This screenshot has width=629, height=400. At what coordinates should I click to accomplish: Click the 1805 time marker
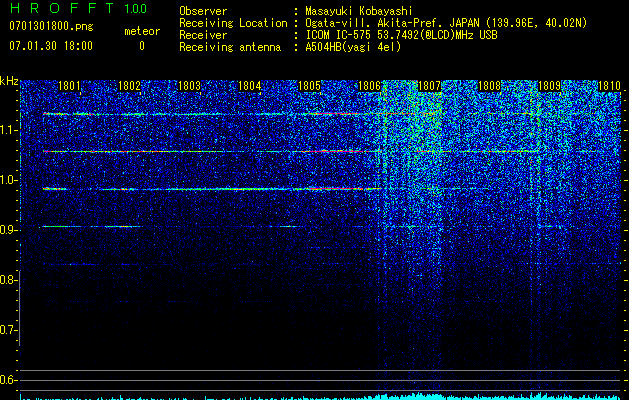pos(309,85)
